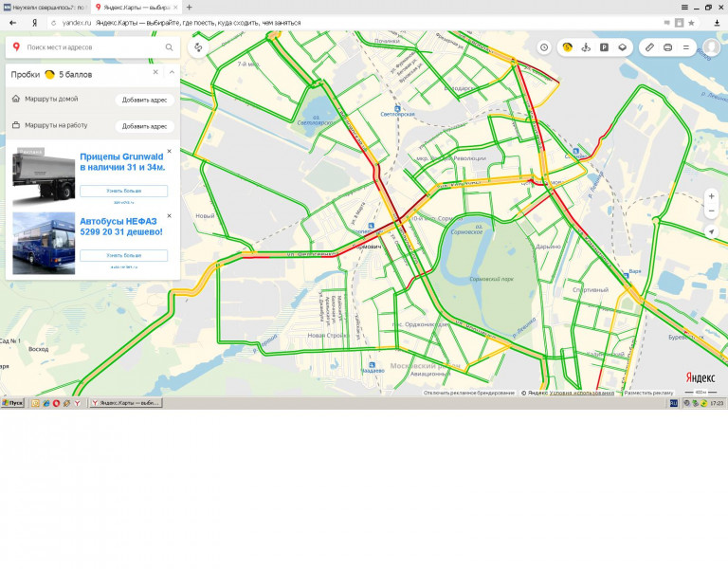Open the browser hamburger menu
The image size is (728, 569).
684,8
